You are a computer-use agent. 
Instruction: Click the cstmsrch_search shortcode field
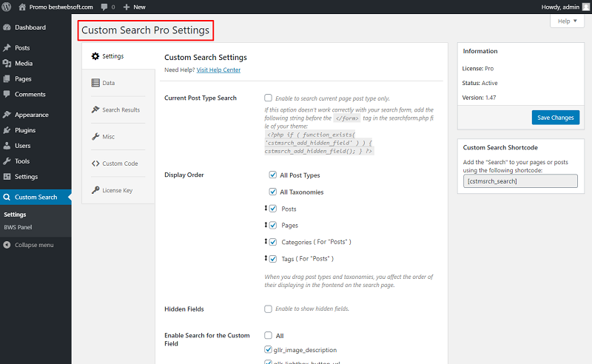coord(520,181)
